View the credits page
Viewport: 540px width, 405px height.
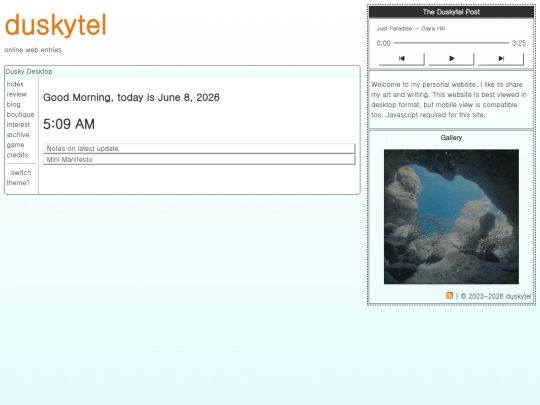(x=17, y=155)
